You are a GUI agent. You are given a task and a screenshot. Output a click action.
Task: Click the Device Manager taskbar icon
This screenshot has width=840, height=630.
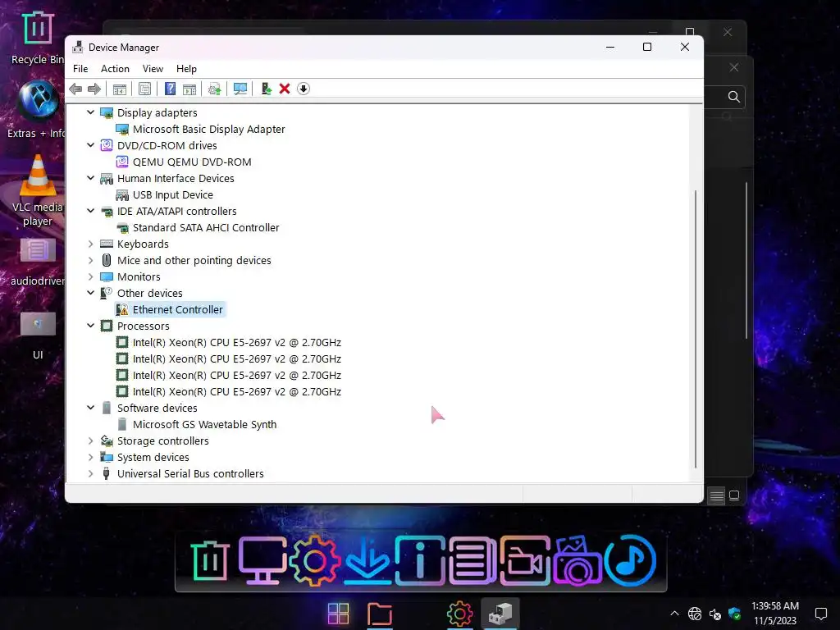tap(500, 614)
